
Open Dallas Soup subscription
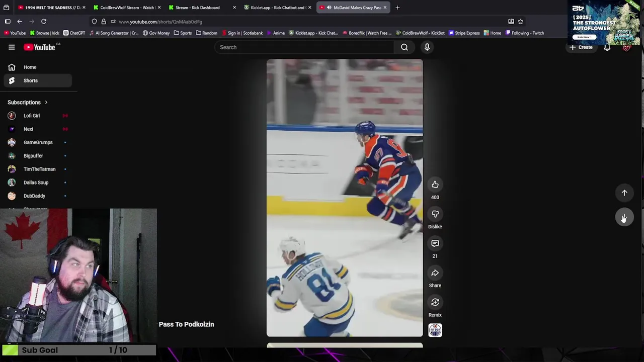[x=38, y=183]
